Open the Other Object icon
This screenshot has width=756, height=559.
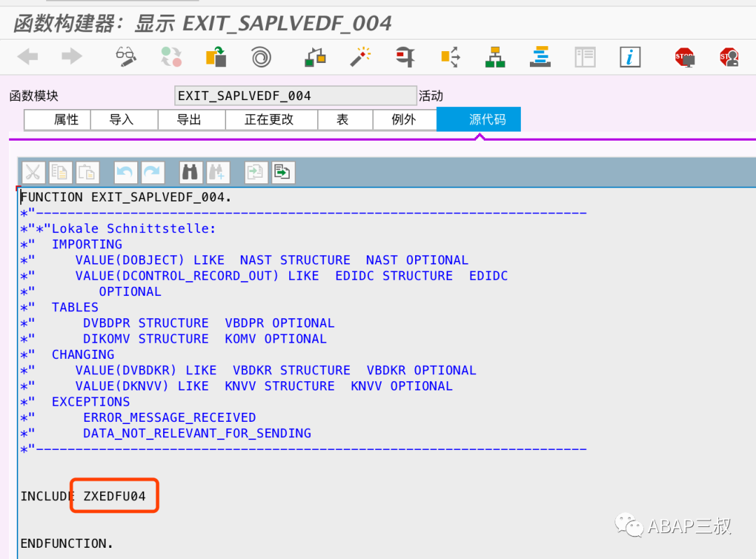pyautogui.click(x=216, y=57)
